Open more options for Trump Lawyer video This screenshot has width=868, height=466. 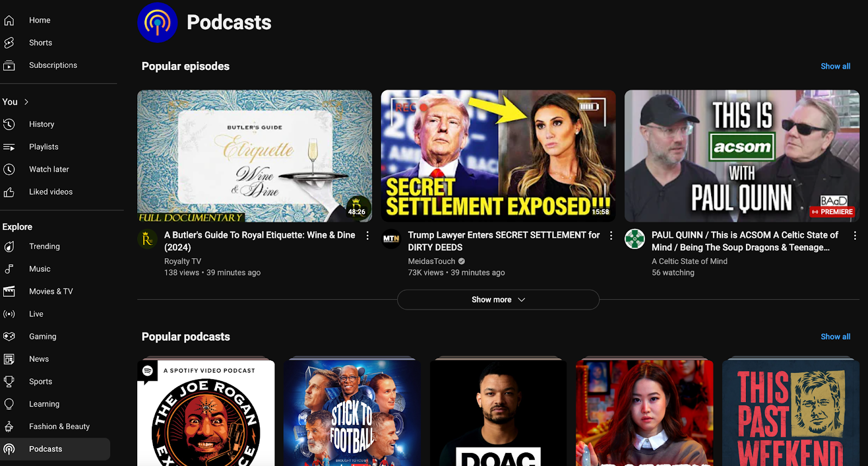(611, 235)
